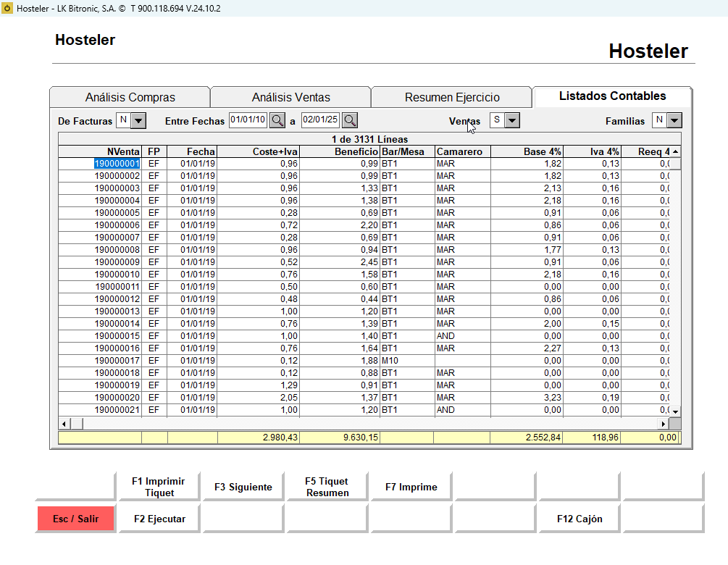This screenshot has height=565, width=728.
Task: Click the Ventas value field S
Action: 497,120
